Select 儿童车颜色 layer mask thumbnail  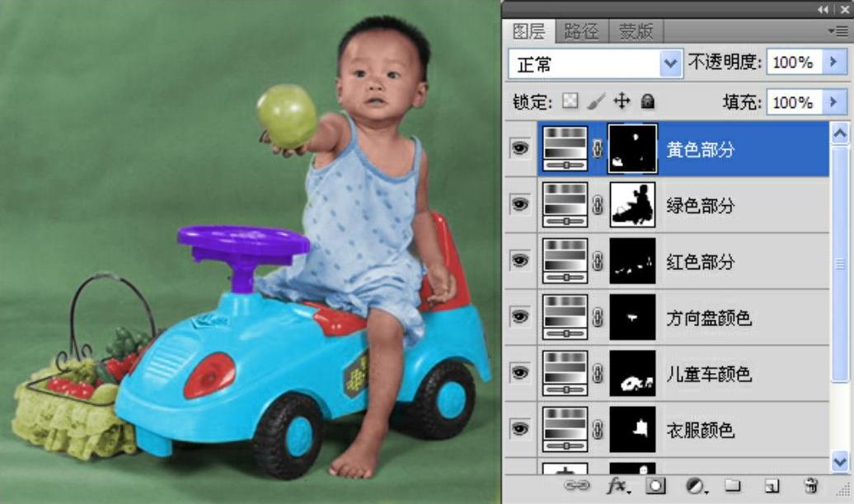coord(632,373)
